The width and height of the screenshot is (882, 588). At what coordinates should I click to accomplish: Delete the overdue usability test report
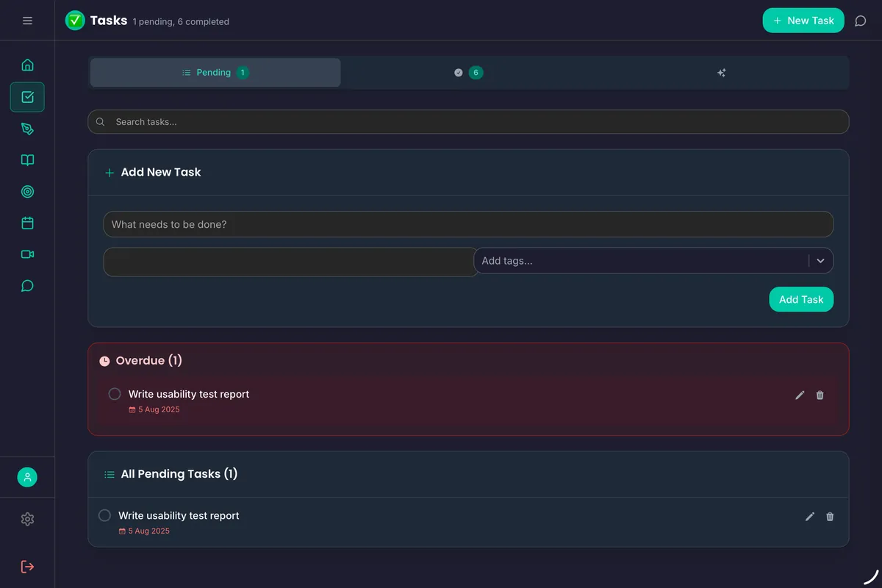click(x=820, y=395)
